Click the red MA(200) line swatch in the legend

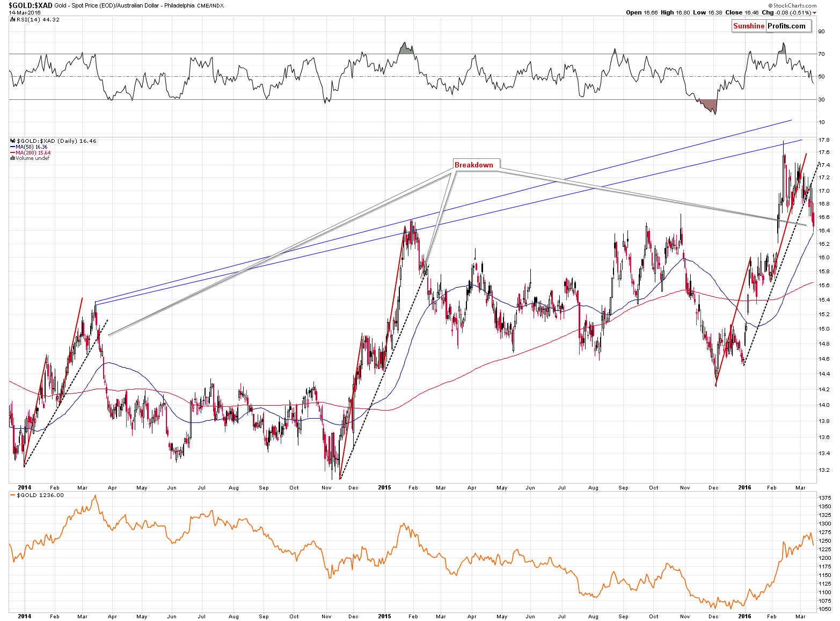tap(12, 153)
